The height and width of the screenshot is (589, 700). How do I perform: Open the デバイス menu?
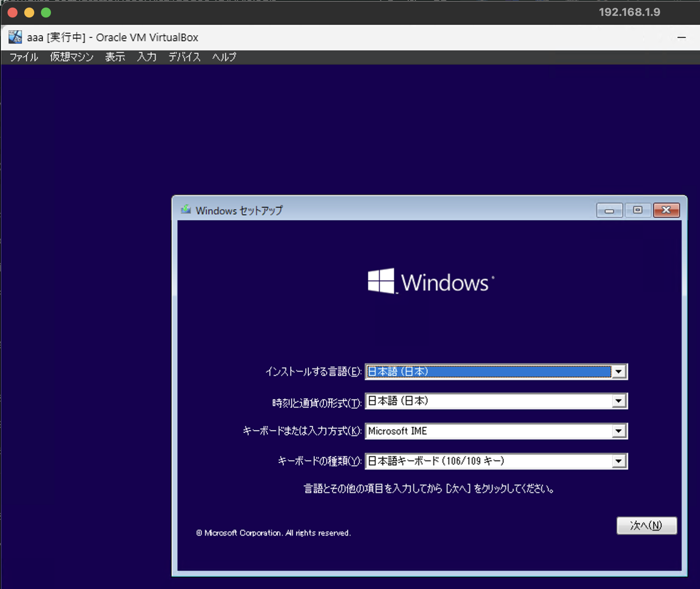184,57
